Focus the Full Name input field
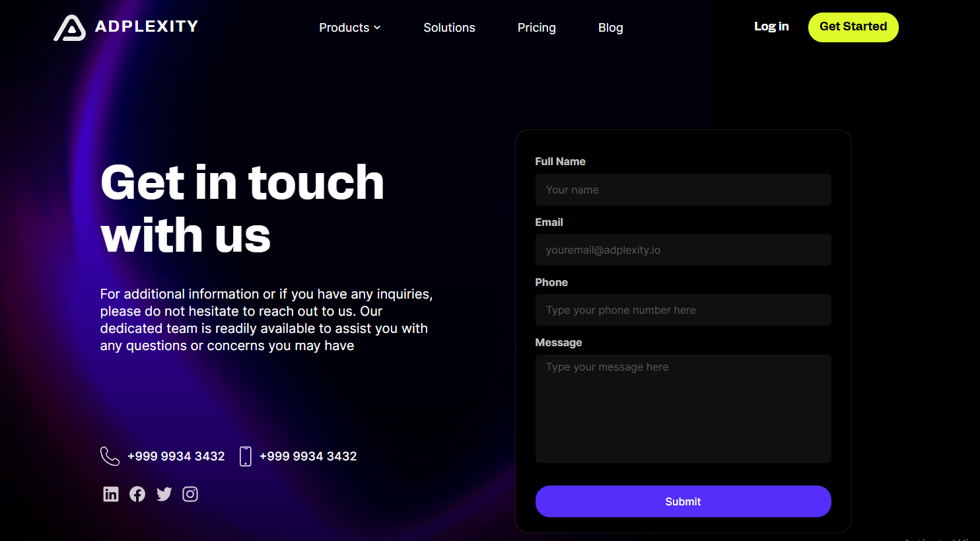Screen dimensions: 980x541 coord(683,190)
